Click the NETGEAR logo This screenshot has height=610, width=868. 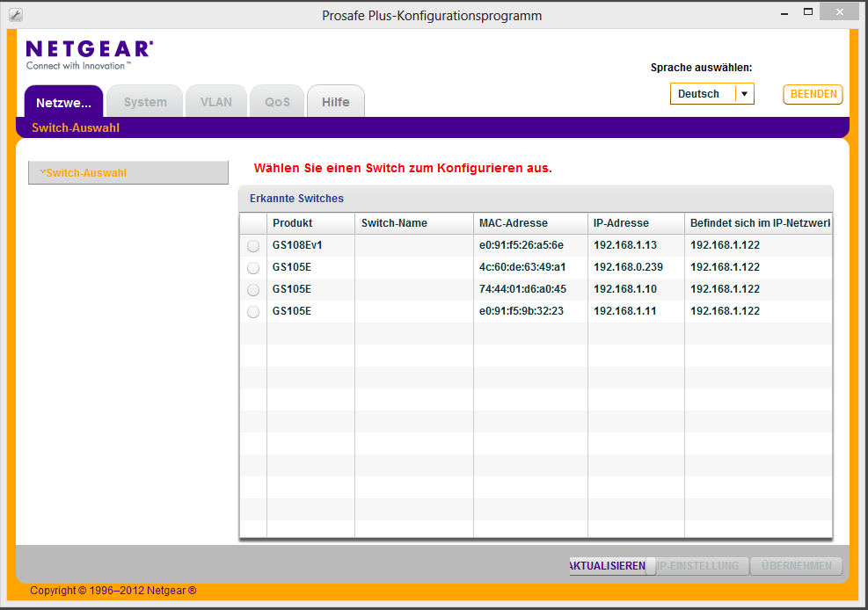pos(89,54)
